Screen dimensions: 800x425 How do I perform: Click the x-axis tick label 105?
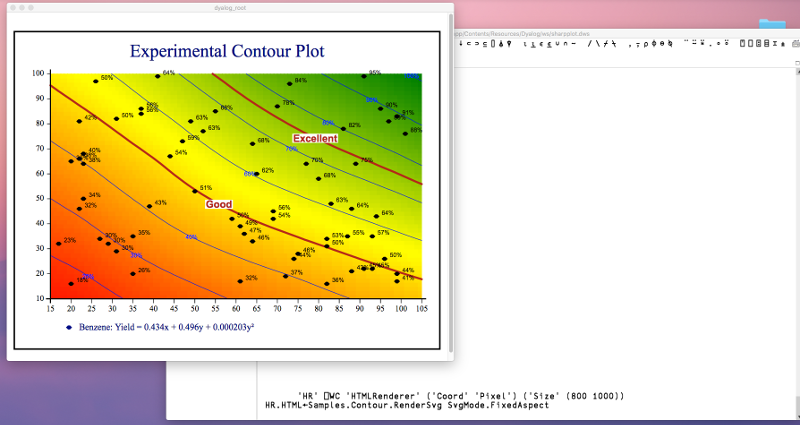tap(422, 309)
